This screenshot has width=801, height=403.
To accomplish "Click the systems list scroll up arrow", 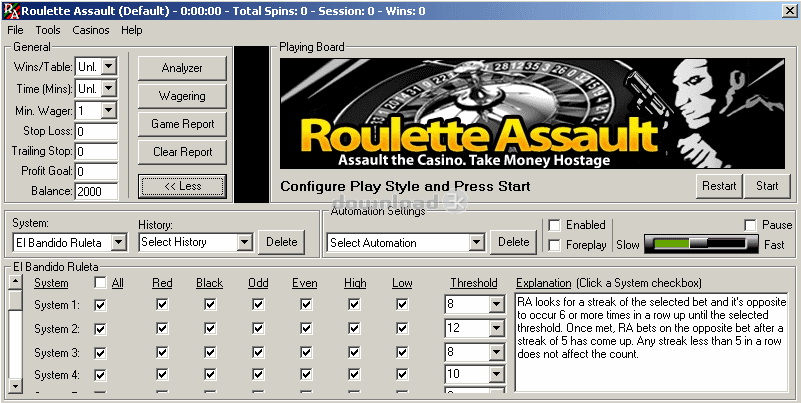I will pos(16,282).
